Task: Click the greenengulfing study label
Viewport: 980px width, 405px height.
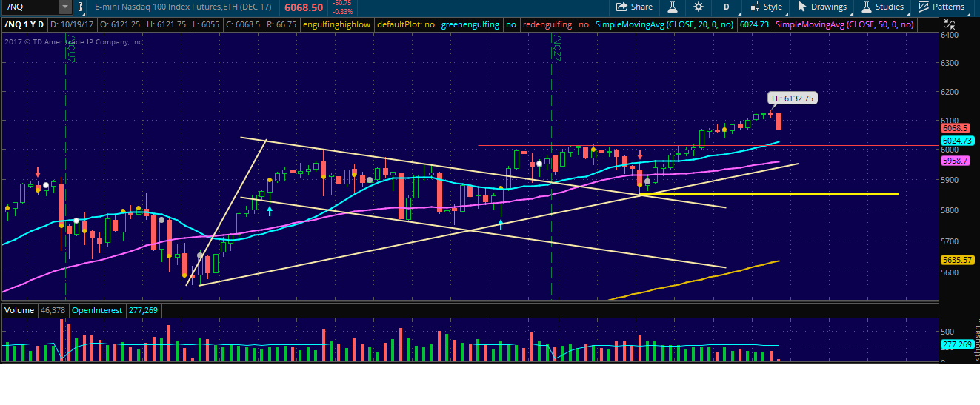Action: pos(470,24)
